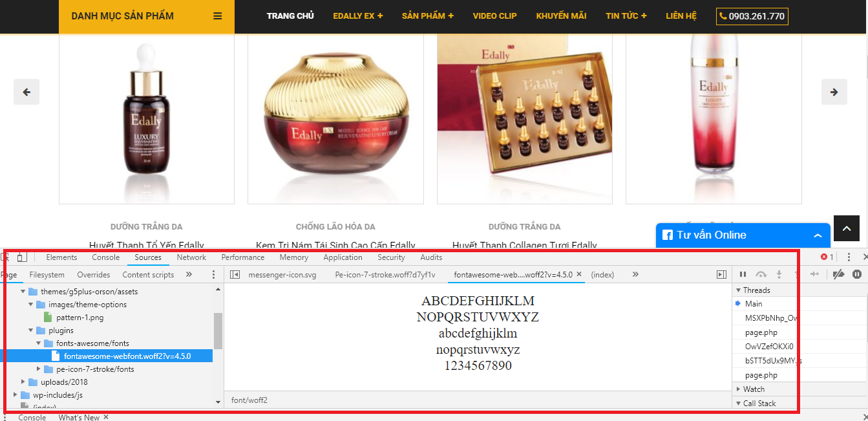868x421 pixels.
Task: Expand the uploads/2018 folder
Action: click(x=24, y=382)
